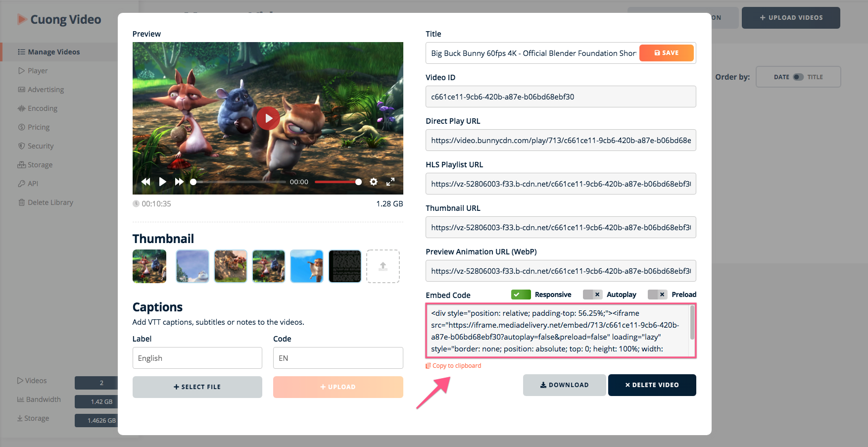The image size is (868, 447).
Task: Select the first thumbnail image
Action: tap(149, 266)
